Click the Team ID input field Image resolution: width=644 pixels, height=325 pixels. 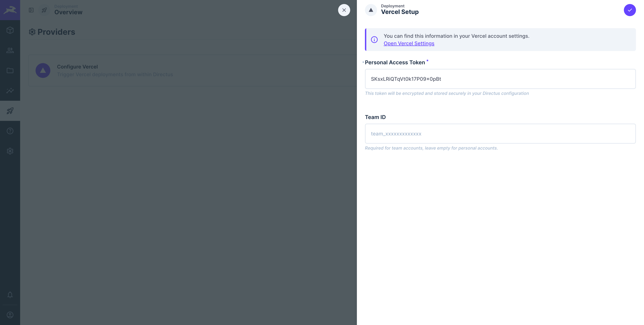500,134
